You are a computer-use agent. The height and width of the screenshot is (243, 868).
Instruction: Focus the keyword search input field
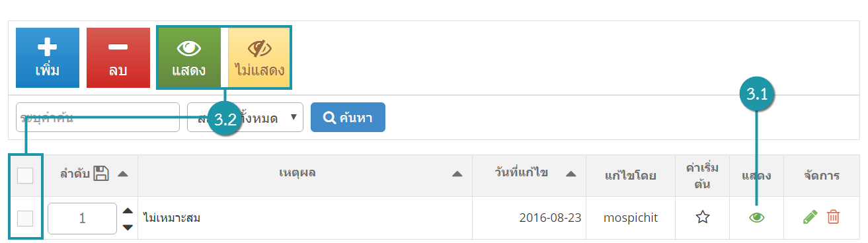[x=98, y=118]
